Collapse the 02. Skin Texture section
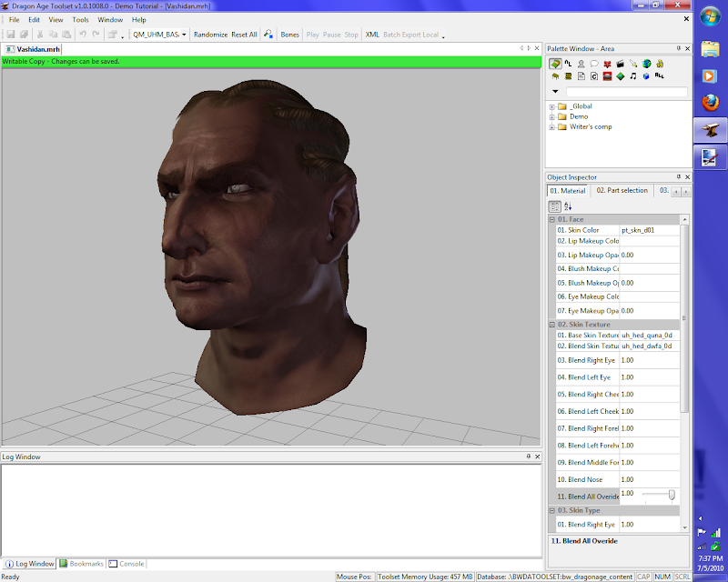Screen dimensions: 728x582 pyautogui.click(x=551, y=325)
